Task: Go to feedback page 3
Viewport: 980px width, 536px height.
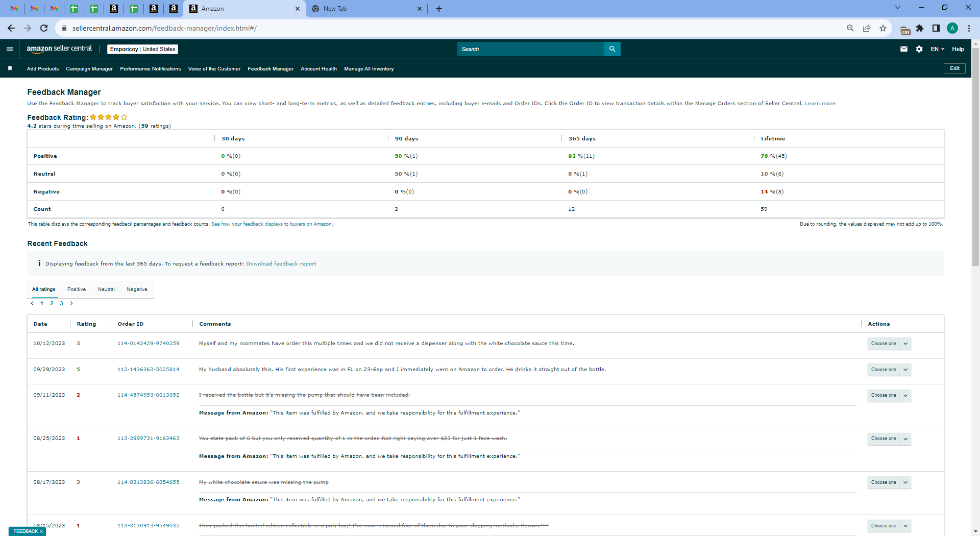Action: [x=61, y=303]
